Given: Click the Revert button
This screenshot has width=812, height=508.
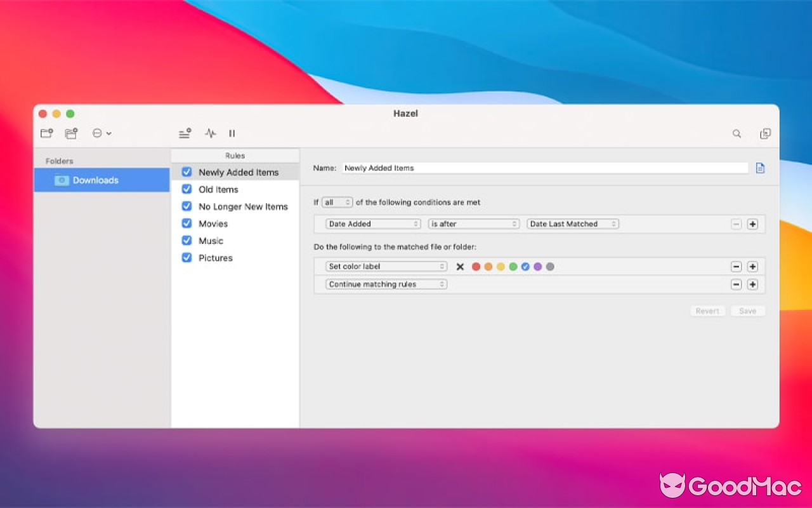Looking at the screenshot, I should (707, 311).
